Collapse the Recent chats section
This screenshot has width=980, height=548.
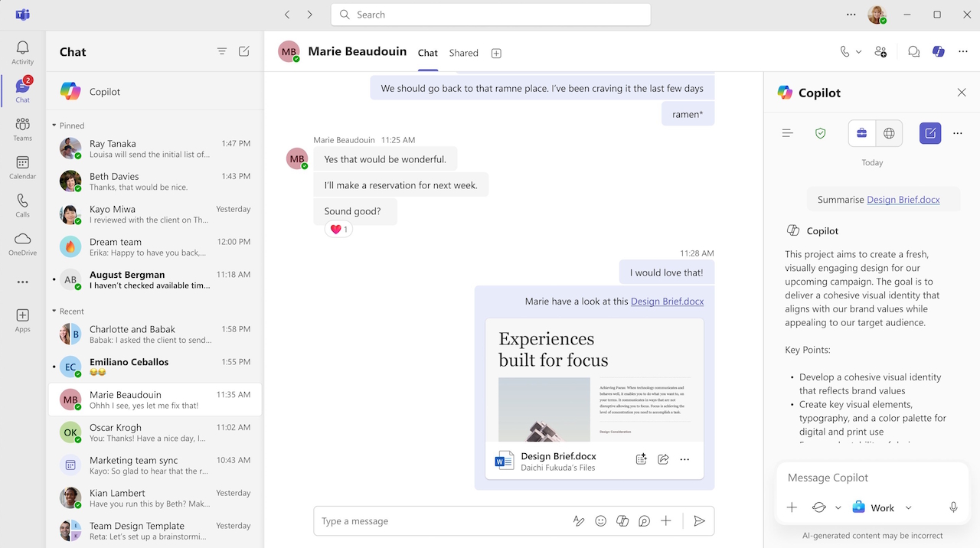[54, 312]
